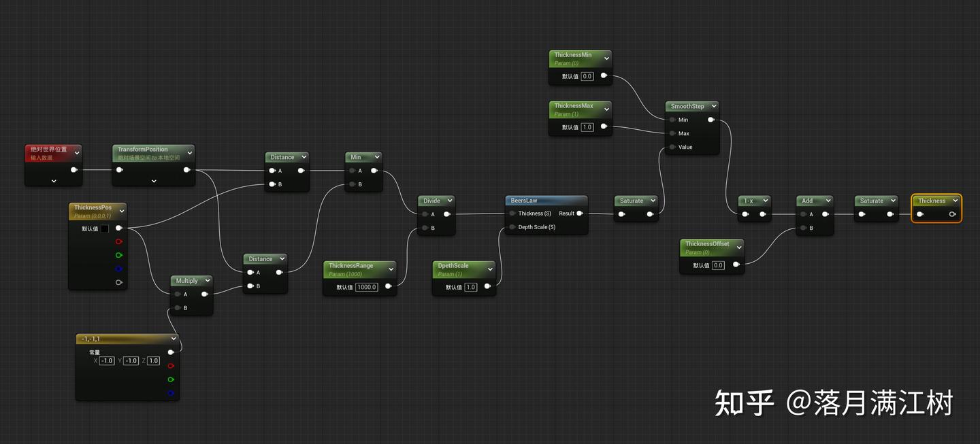Collapse the ThicknessMin node via its chevron
Screen dimensions: 980x444
coord(606,58)
